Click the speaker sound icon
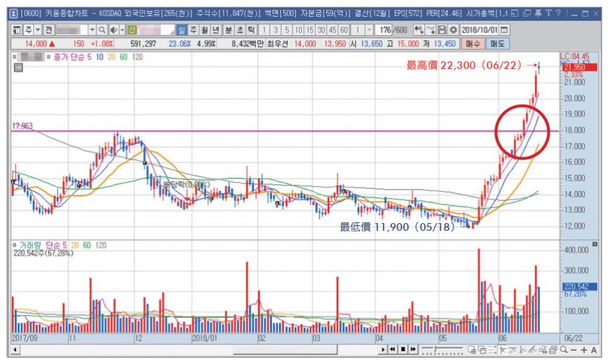Viewport: 609px width, 364px height. pyautogui.click(x=114, y=30)
